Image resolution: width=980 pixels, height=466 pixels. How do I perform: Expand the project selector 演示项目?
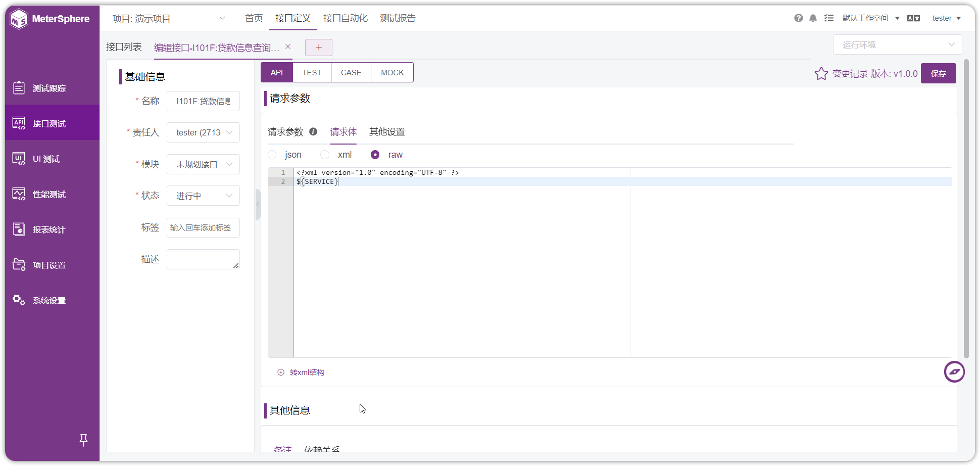tap(169, 19)
